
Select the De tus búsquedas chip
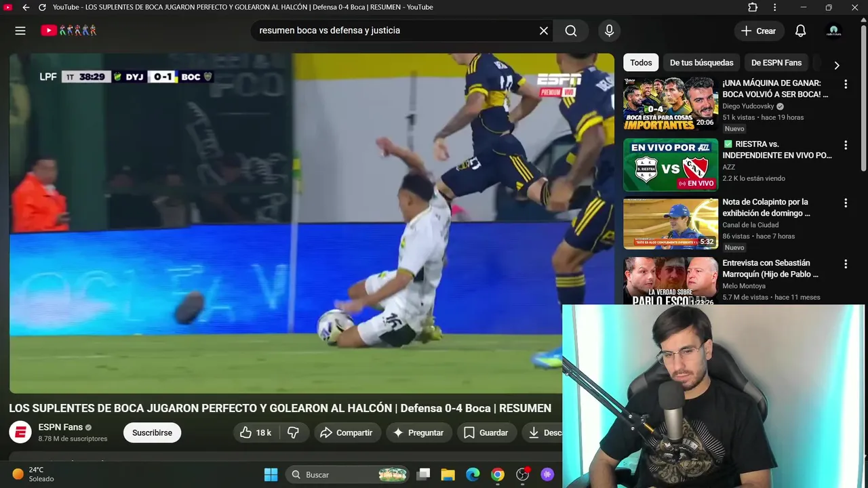(x=701, y=62)
